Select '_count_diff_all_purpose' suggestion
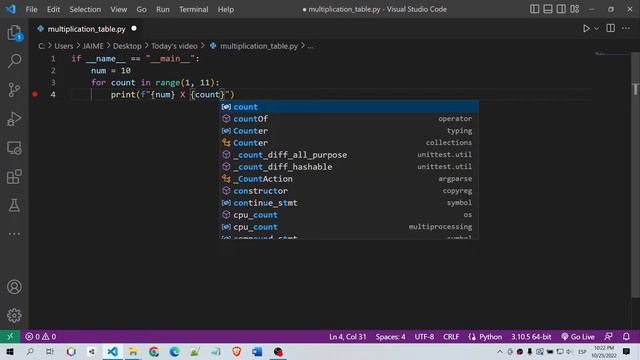 tap(349, 155)
